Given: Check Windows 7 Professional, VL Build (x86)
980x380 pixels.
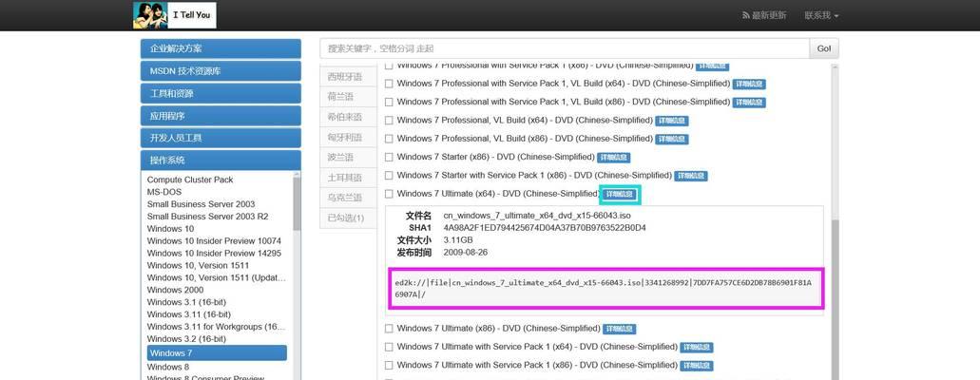Looking at the screenshot, I should pyautogui.click(x=389, y=139).
